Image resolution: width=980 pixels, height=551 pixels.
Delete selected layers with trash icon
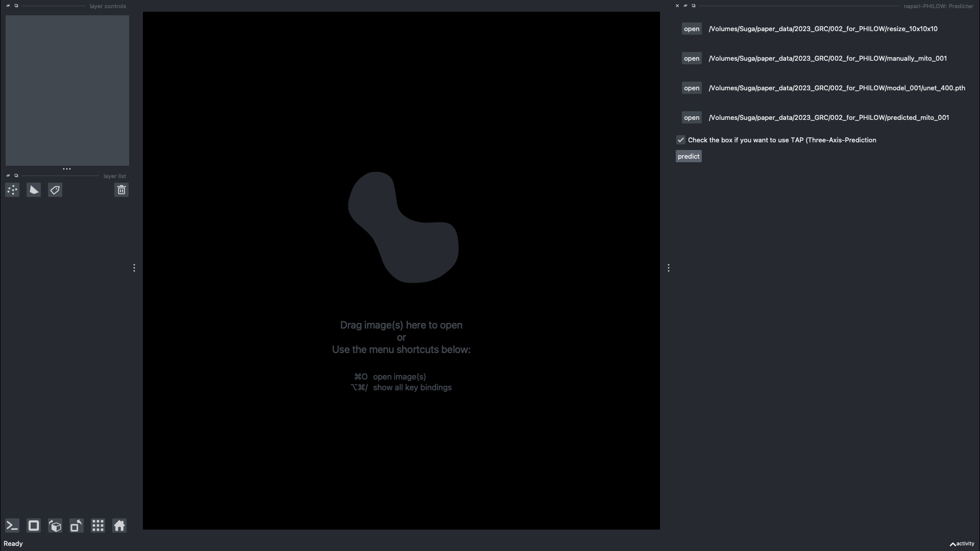[x=121, y=190]
